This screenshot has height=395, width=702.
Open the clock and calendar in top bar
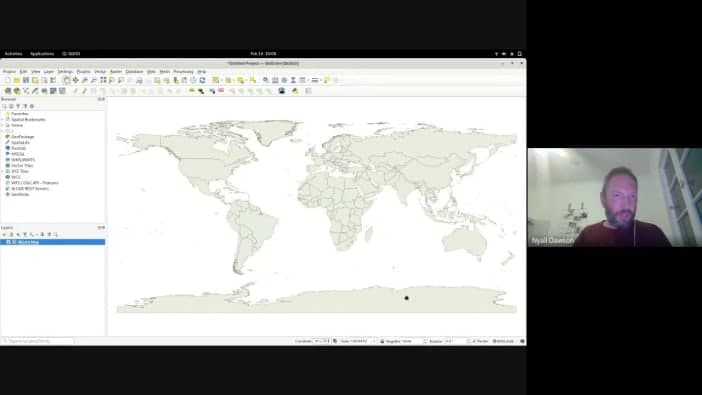[x=263, y=54]
